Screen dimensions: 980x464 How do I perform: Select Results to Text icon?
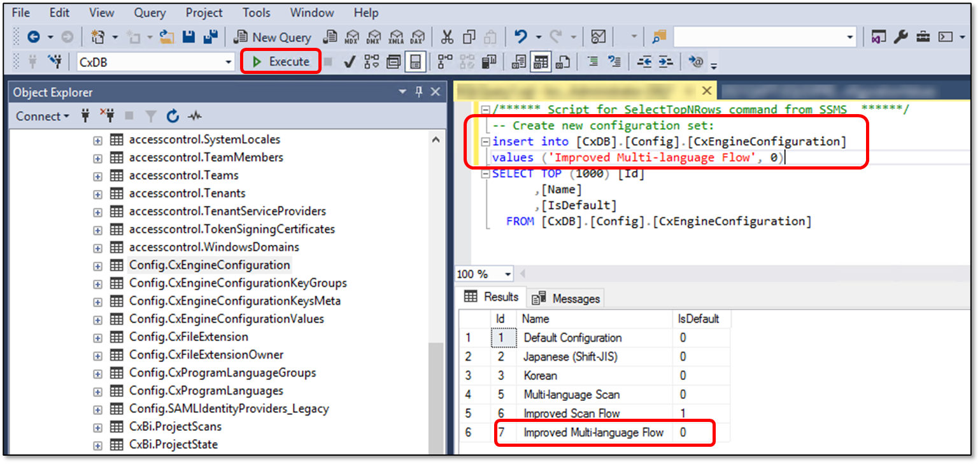[x=519, y=62]
